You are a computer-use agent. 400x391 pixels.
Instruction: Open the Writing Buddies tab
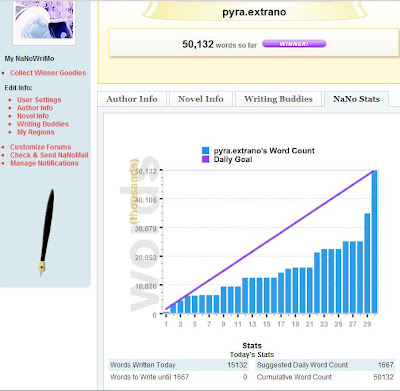[278, 99]
